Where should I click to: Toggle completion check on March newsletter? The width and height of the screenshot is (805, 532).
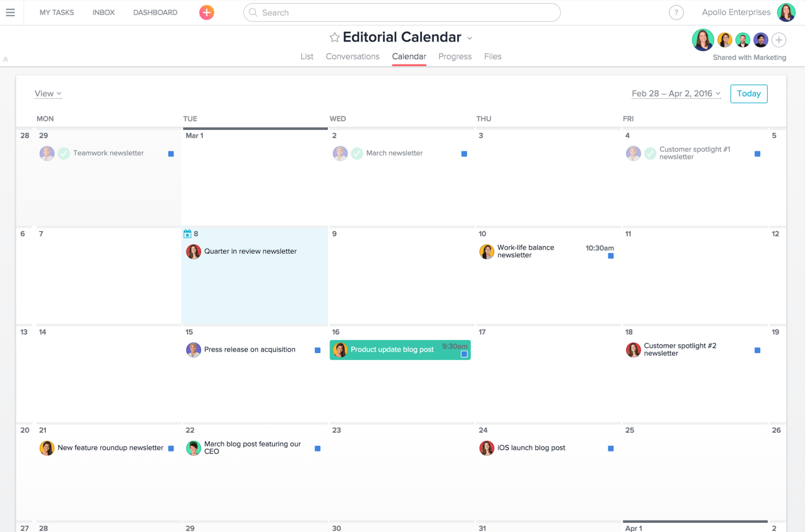[x=357, y=154]
